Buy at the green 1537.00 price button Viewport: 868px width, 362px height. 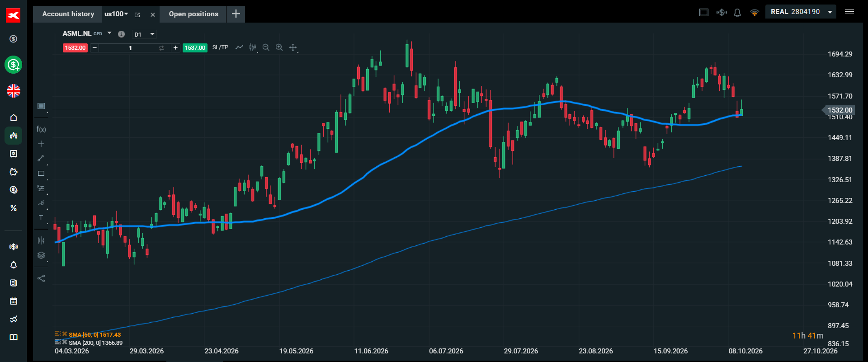[195, 47]
